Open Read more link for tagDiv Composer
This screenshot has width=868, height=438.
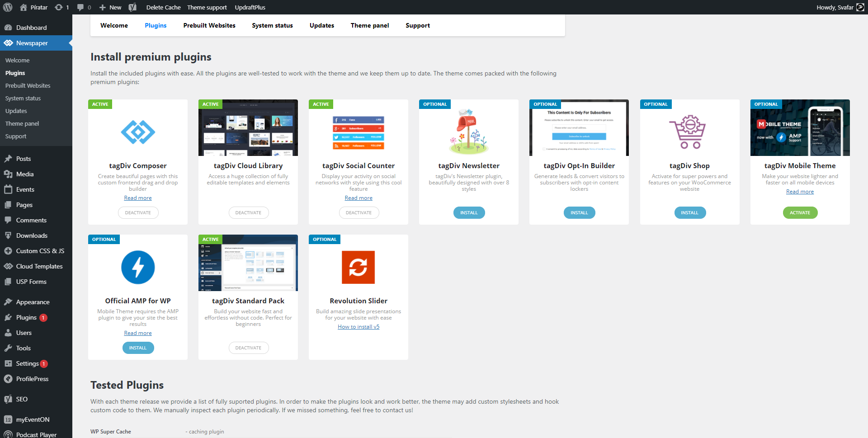[x=138, y=198]
